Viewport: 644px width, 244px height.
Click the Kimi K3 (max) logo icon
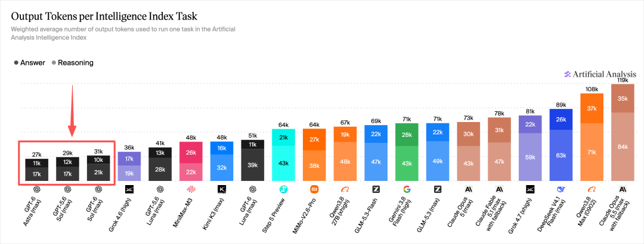click(221, 189)
